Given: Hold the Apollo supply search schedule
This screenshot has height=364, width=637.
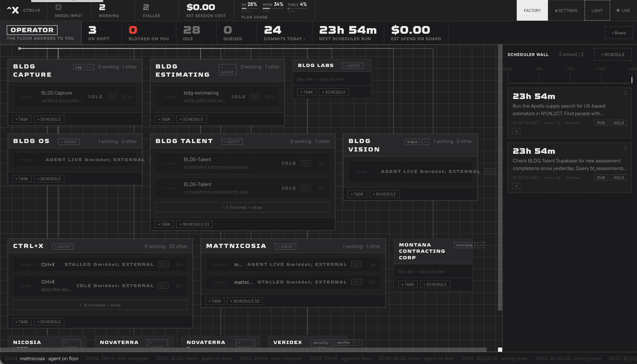Looking at the screenshot, I should (618, 123).
